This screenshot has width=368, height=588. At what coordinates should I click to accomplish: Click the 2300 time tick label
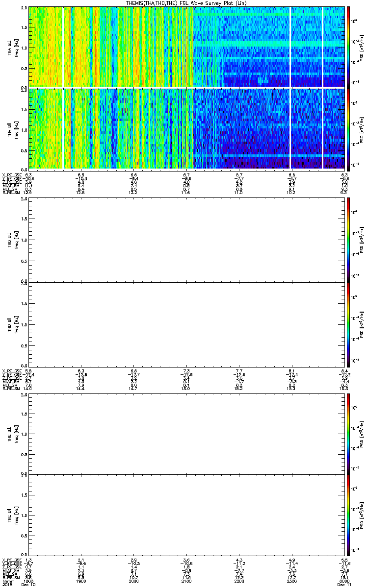(x=291, y=581)
